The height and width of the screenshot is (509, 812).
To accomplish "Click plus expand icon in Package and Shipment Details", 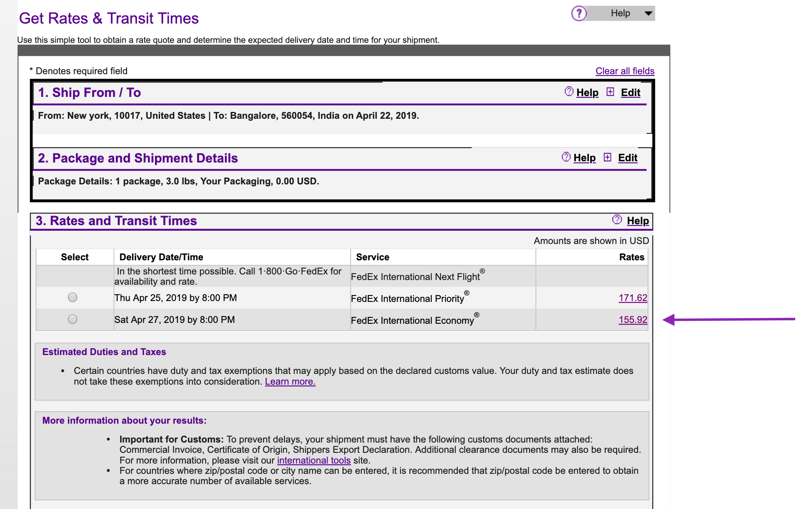I will point(607,157).
